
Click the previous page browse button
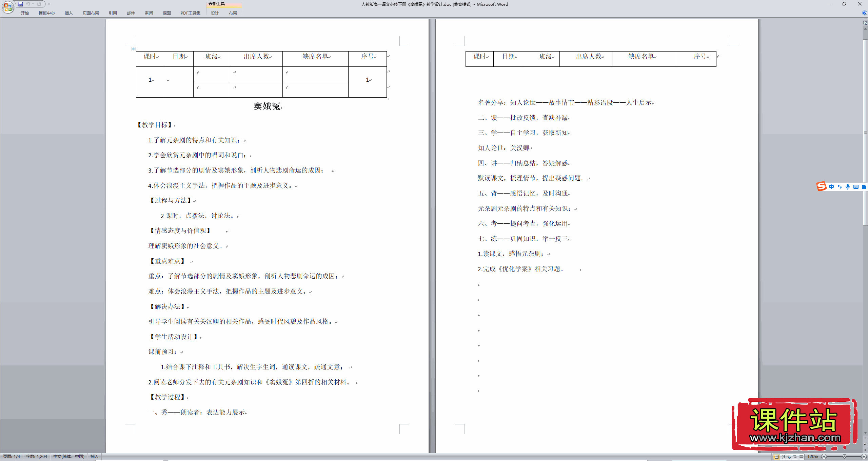[865, 438]
